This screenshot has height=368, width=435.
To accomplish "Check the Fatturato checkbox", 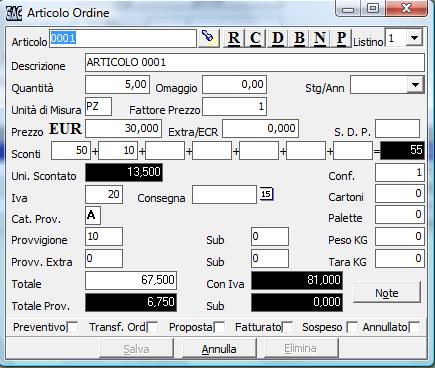I will tap(287, 327).
